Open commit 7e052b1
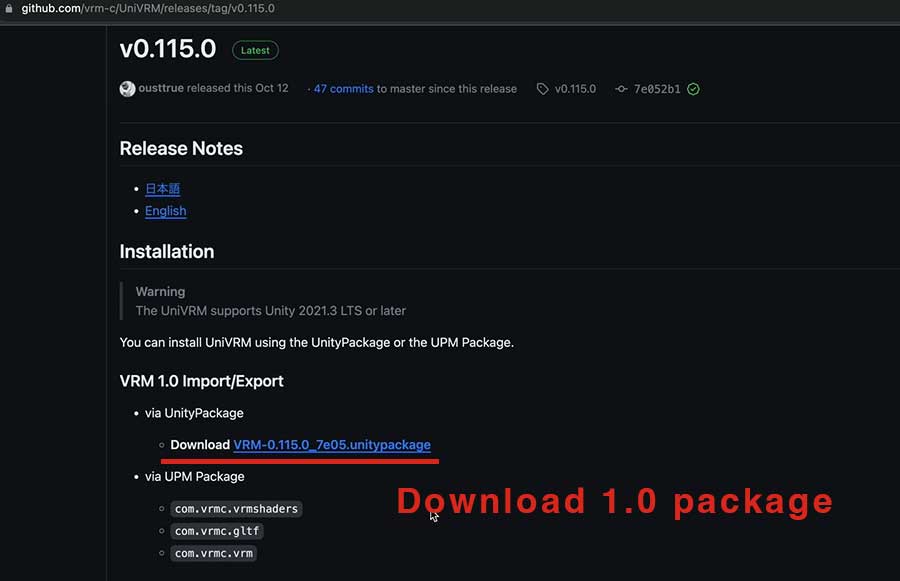The height and width of the screenshot is (581, 900). [657, 89]
